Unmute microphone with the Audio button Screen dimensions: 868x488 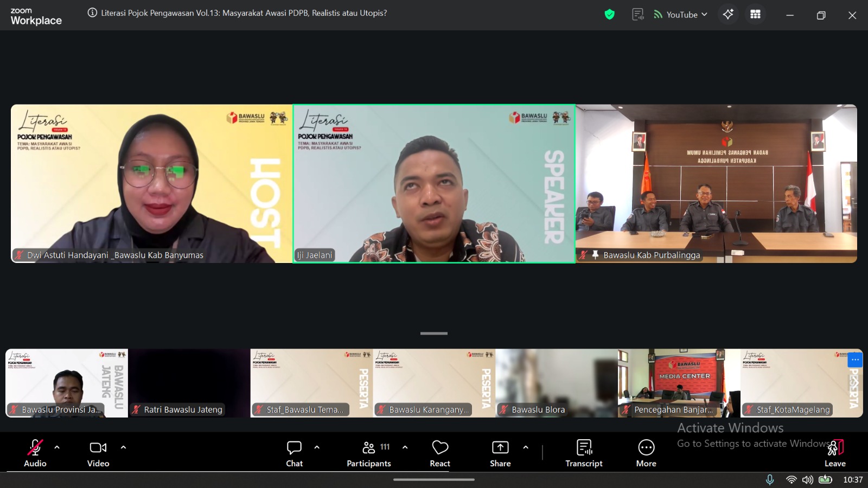click(35, 453)
